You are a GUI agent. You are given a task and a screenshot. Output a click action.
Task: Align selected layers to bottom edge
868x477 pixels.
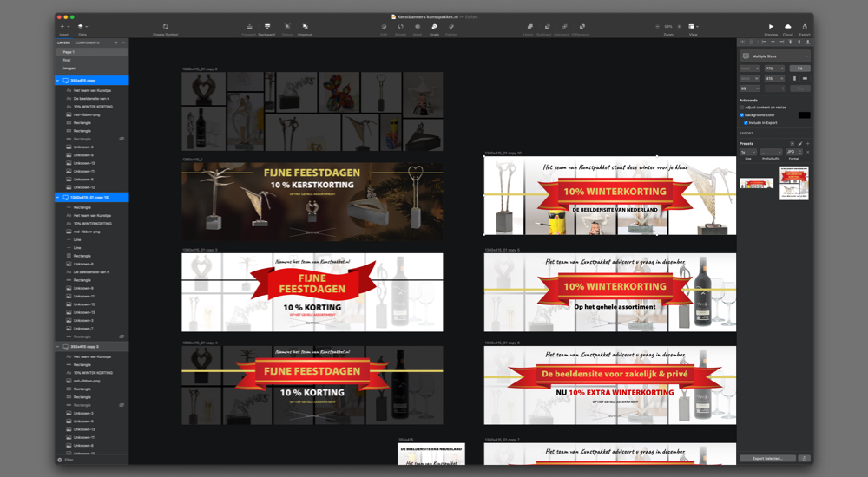coord(807,42)
